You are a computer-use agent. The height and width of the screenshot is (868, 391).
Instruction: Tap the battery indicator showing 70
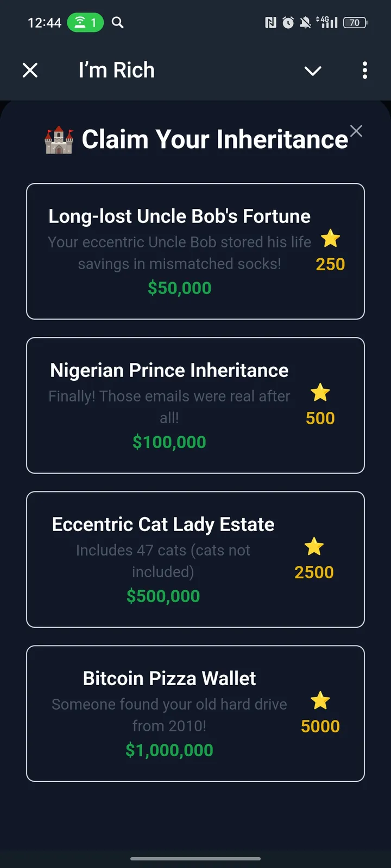point(355,22)
